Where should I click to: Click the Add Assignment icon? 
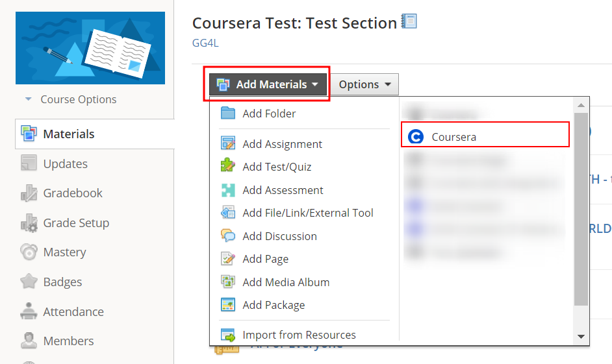[x=228, y=144]
